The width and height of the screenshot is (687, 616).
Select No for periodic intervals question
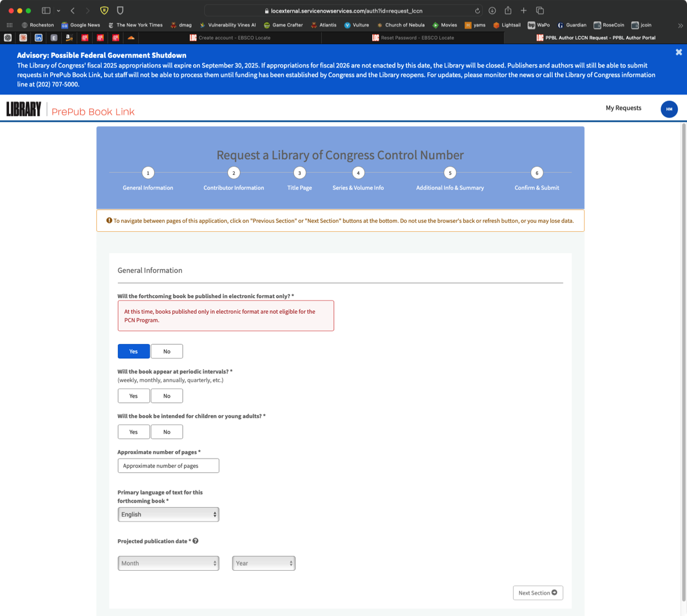167,396
